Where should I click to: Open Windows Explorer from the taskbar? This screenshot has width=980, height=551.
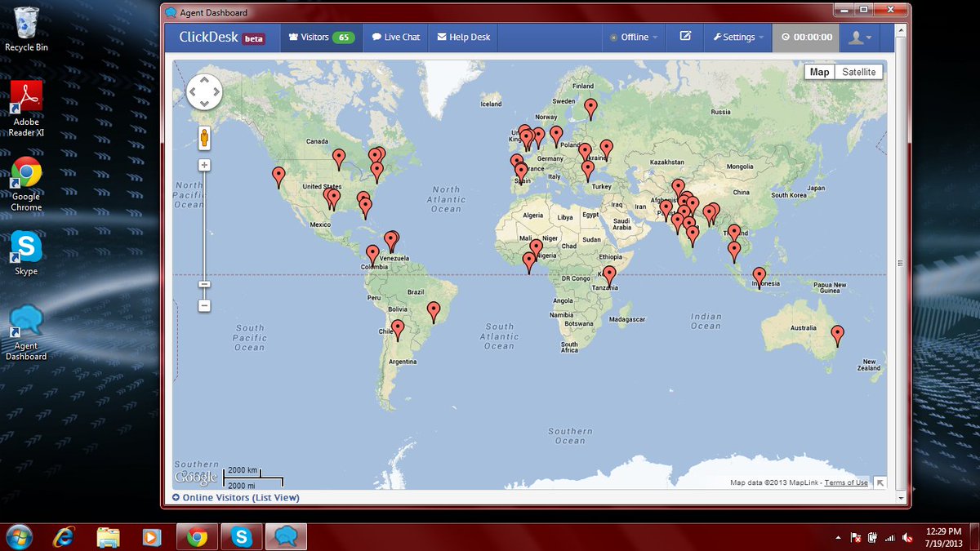[109, 536]
